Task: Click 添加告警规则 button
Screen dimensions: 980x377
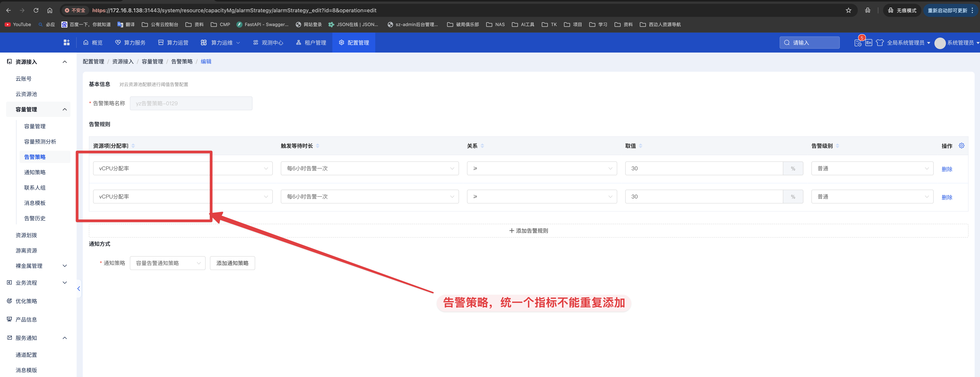Action: click(x=529, y=231)
